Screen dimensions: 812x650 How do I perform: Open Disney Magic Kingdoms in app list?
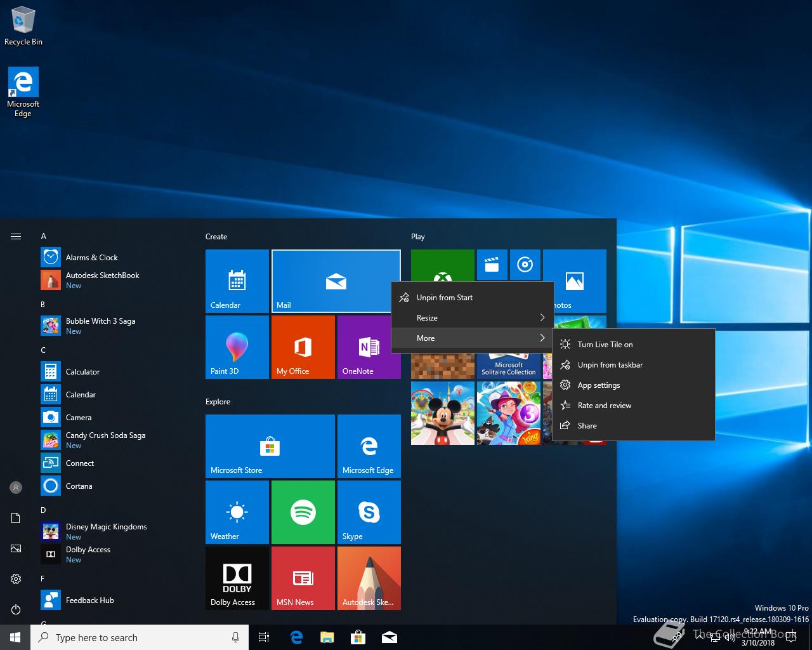coord(114,532)
